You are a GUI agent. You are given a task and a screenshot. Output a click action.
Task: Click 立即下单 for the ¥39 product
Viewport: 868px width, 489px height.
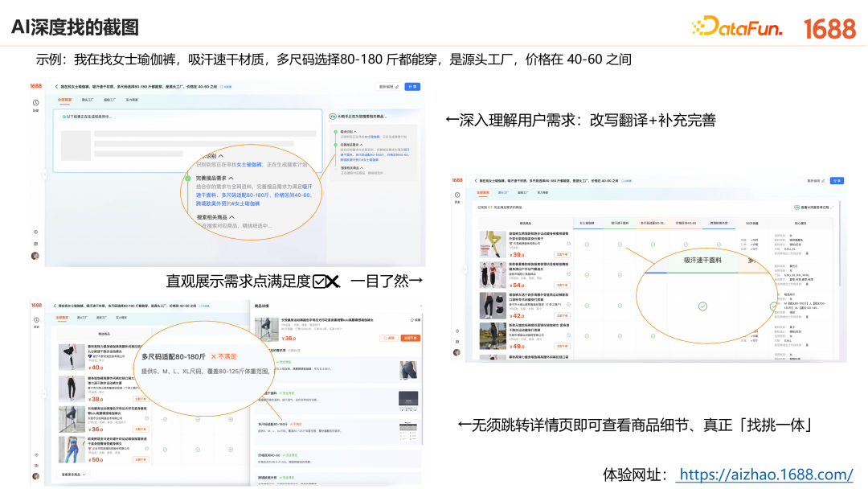pos(563,255)
